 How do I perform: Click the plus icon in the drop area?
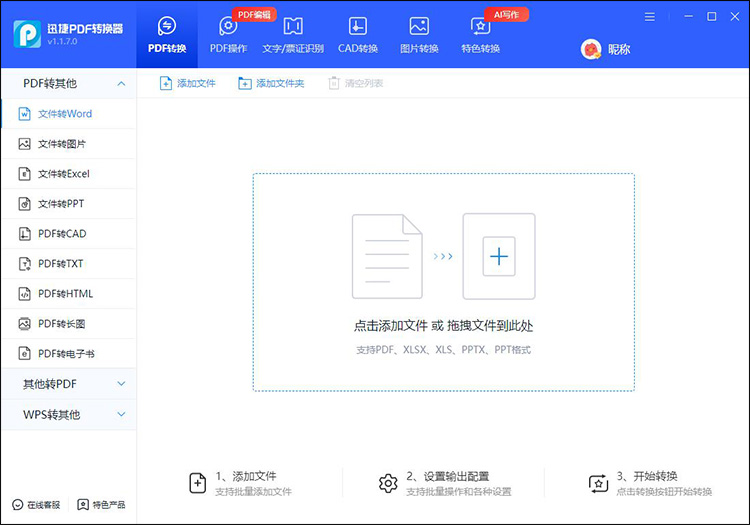(498, 257)
